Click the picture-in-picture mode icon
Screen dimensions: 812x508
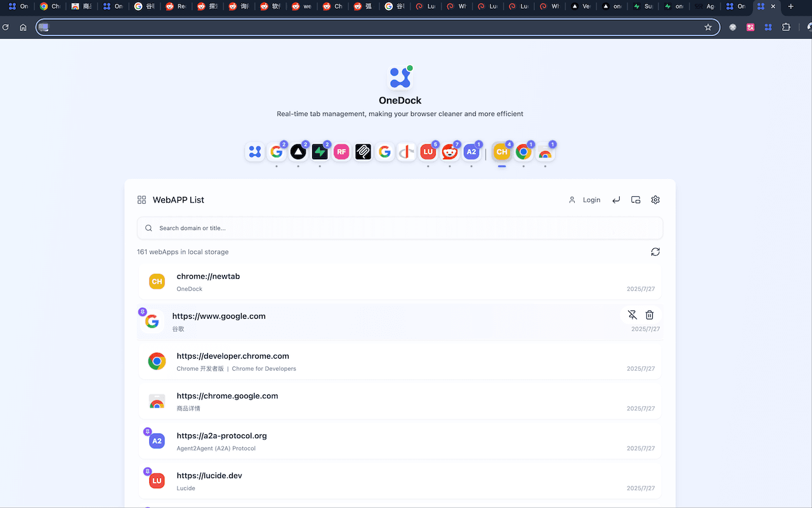pos(636,199)
